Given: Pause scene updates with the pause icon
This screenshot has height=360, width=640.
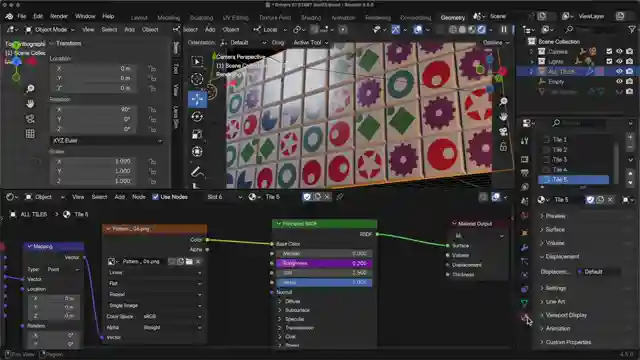Looking at the screenshot, I should (504, 29).
